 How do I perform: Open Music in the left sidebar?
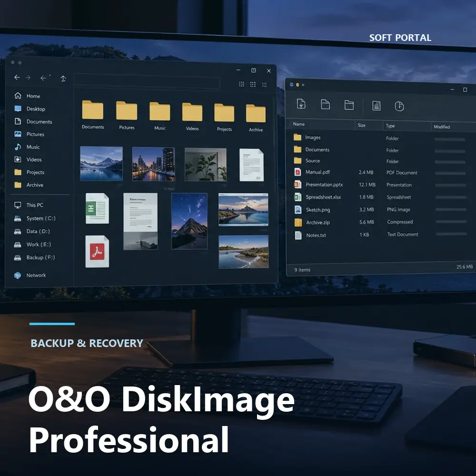27,147
